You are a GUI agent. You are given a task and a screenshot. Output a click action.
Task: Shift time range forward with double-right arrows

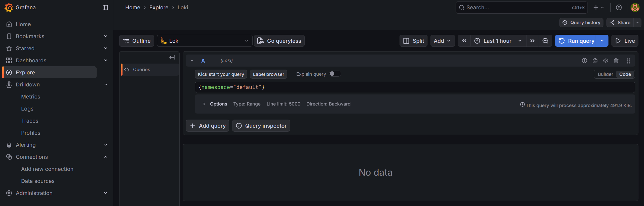point(532,41)
